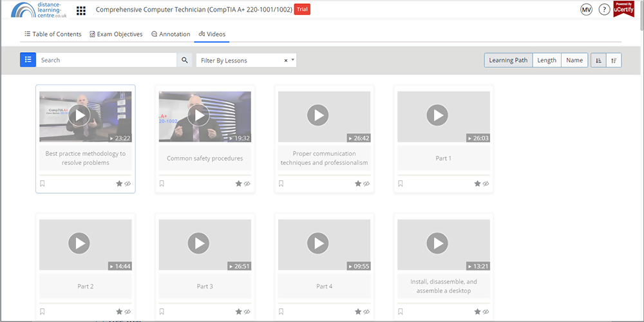The image size is (644, 322).
Task: Play the Part 2 video thumbnail
Action: (79, 243)
